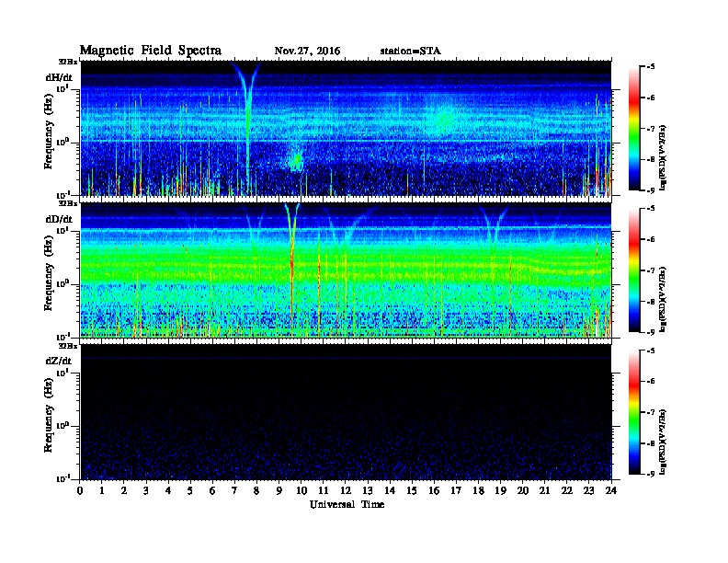Click the hour 18 tick label
Image resolution: width=728 pixels, height=563 pixels.
click(478, 491)
